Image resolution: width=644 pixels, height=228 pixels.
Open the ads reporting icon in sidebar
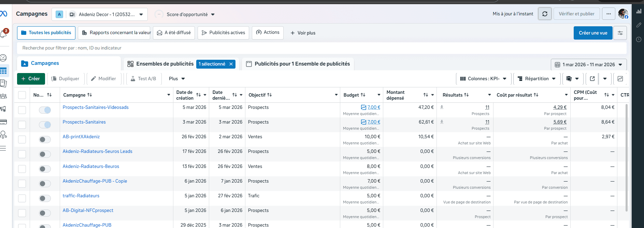pos(3,83)
